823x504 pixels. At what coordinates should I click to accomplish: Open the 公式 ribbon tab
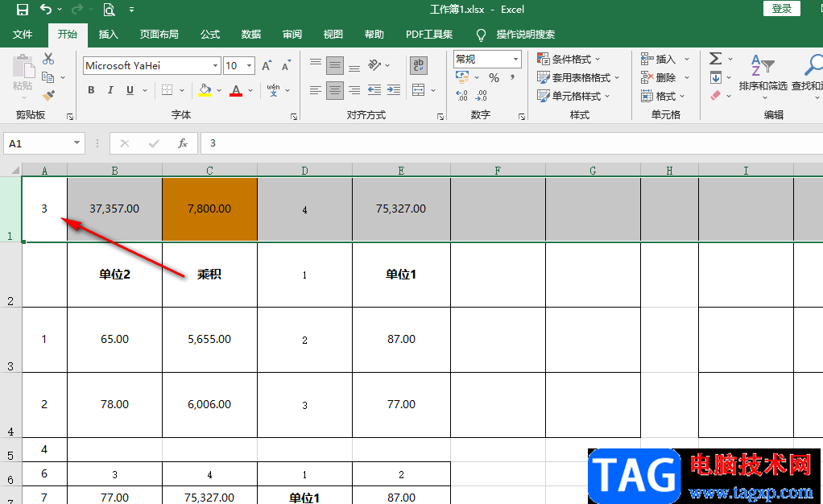210,35
